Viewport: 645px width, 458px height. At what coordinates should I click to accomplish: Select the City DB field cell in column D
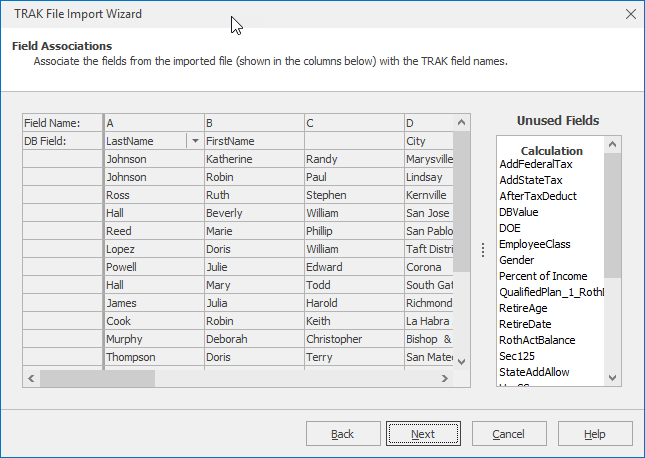tap(429, 141)
